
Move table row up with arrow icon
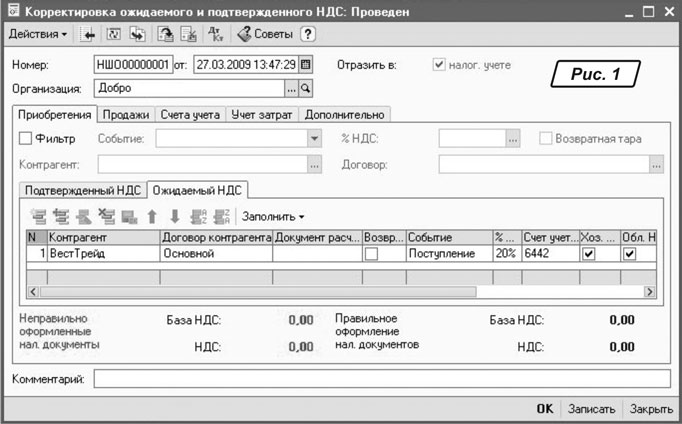(x=153, y=216)
